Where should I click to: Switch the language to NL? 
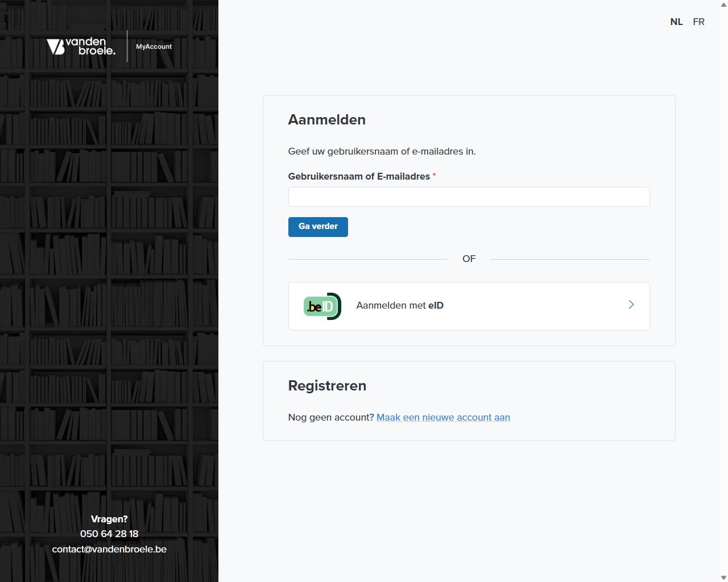click(x=676, y=22)
